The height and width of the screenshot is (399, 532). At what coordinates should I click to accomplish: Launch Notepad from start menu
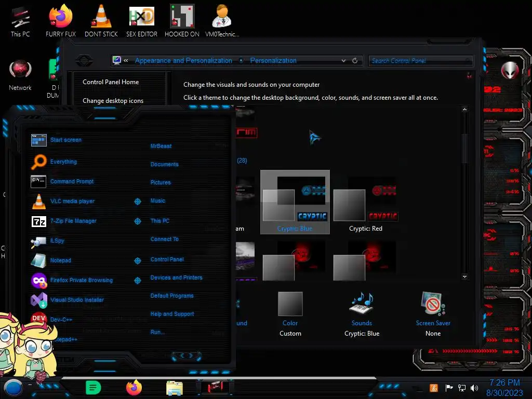pos(51,261)
